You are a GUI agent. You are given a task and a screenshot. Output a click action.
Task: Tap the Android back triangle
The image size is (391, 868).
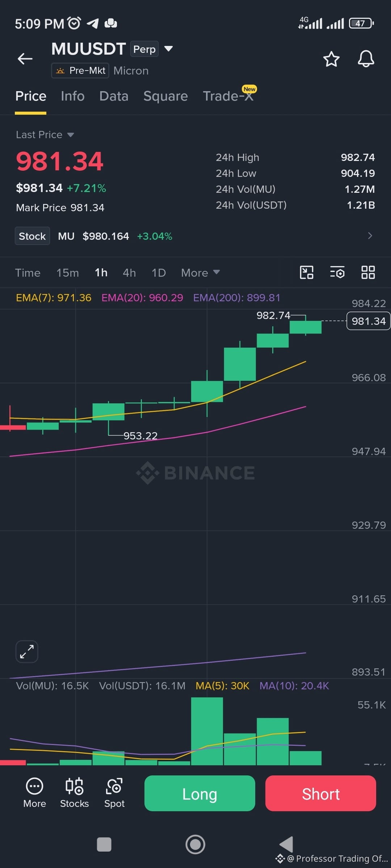(286, 844)
